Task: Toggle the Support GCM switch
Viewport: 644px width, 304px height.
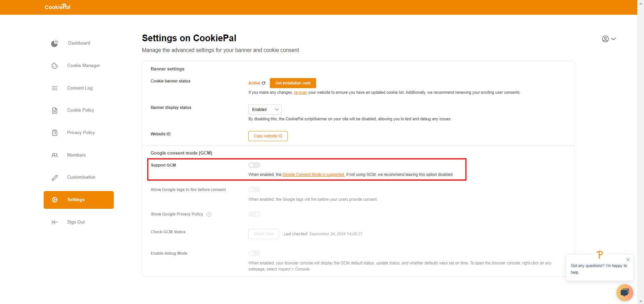Action: coord(254,165)
